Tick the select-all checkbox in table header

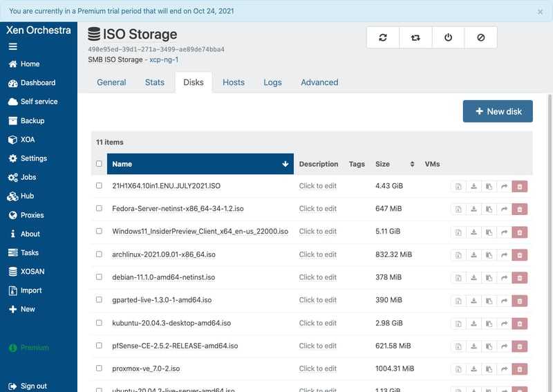point(99,164)
